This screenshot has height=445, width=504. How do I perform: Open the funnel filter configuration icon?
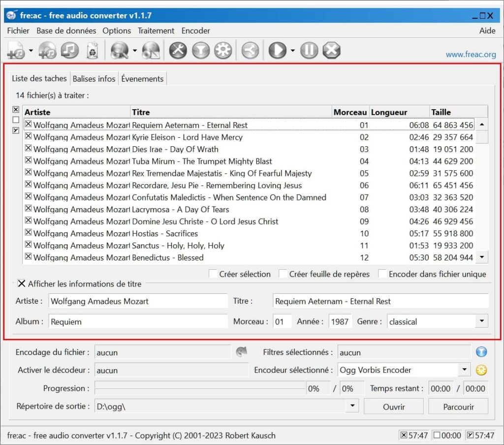pos(201,51)
